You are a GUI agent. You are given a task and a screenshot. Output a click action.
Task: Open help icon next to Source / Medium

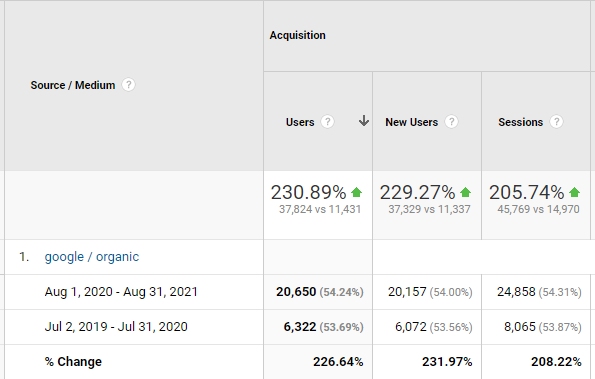click(x=128, y=85)
